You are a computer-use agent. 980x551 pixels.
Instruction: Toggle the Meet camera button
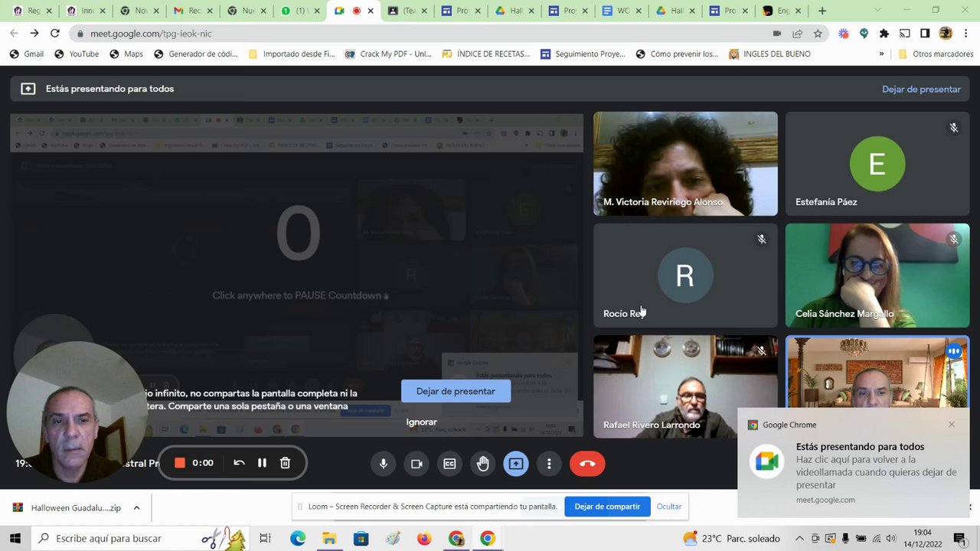click(x=416, y=464)
